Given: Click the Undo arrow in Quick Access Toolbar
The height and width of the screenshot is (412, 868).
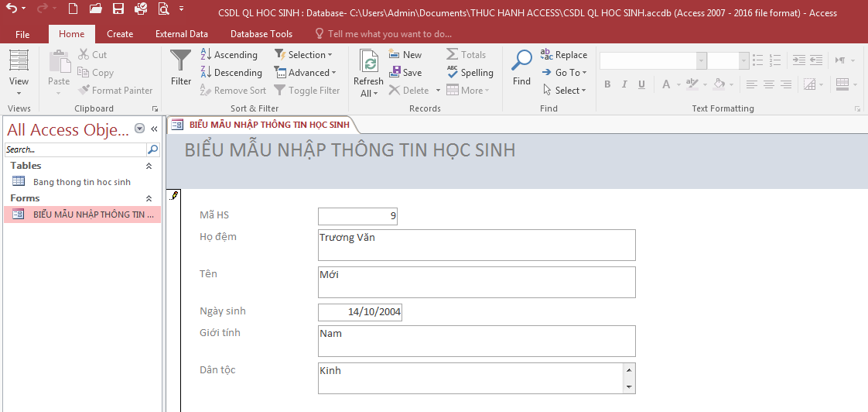Looking at the screenshot, I should click(x=11, y=9).
